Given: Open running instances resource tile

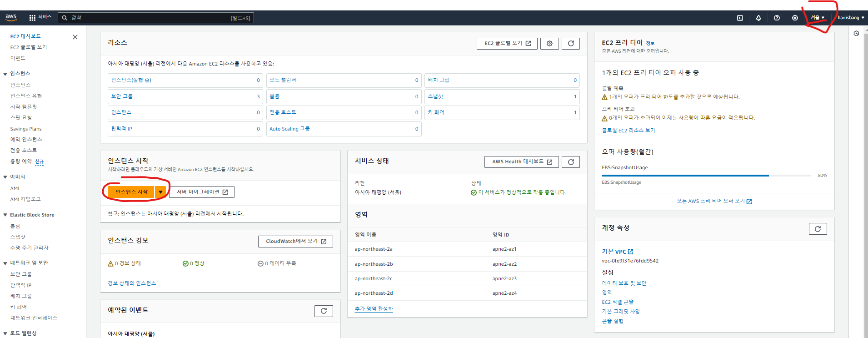Looking at the screenshot, I should click(x=185, y=80).
